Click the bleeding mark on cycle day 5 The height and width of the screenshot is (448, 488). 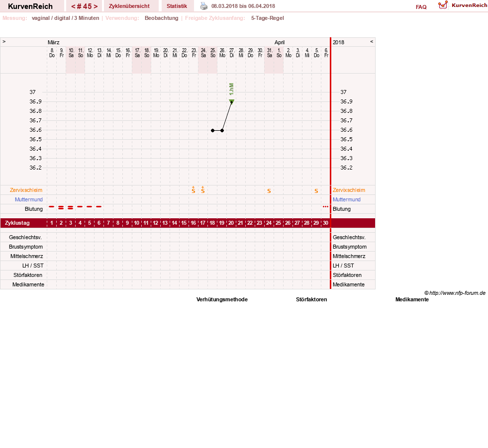pos(90,206)
